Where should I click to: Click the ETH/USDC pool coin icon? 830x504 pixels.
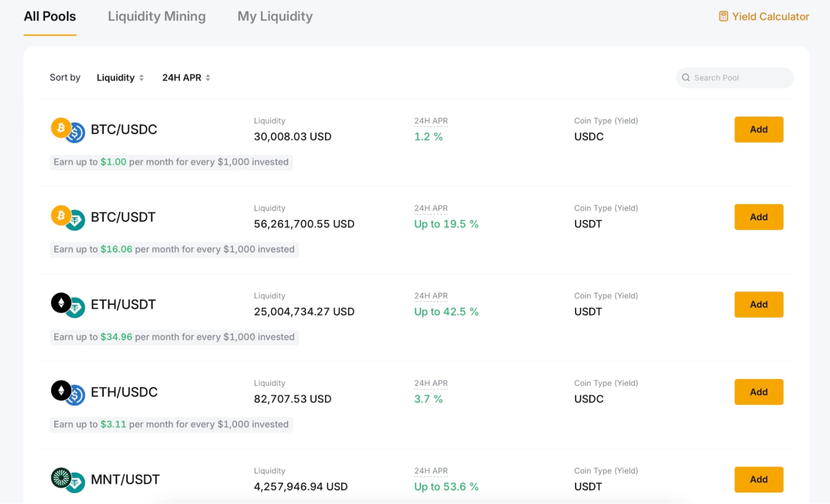[x=68, y=393]
